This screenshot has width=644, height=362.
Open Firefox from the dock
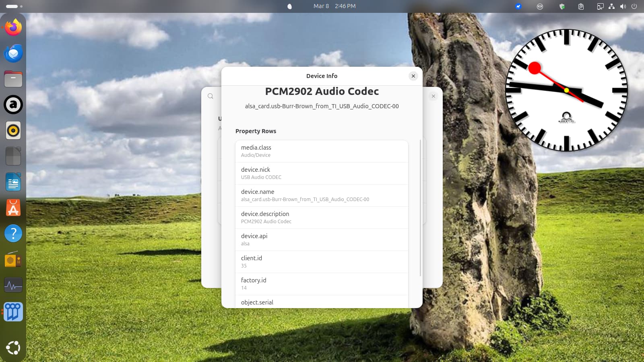point(13,27)
